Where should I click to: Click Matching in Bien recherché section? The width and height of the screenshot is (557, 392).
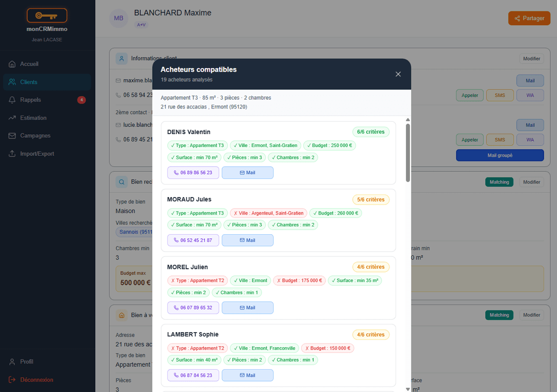[x=499, y=182]
